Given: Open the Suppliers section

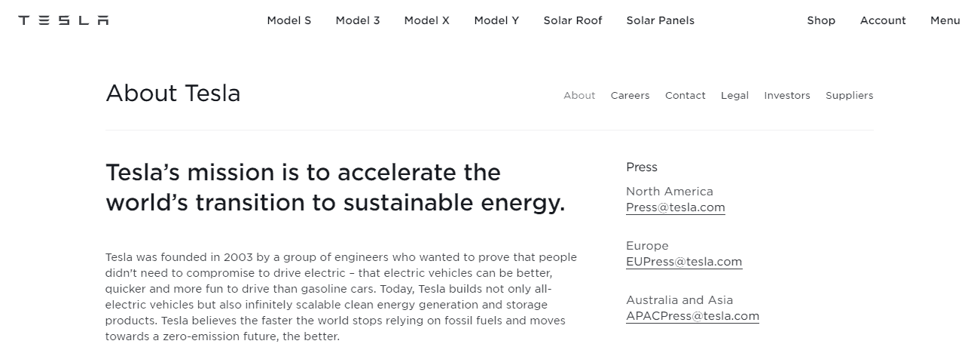Looking at the screenshot, I should 849,96.
